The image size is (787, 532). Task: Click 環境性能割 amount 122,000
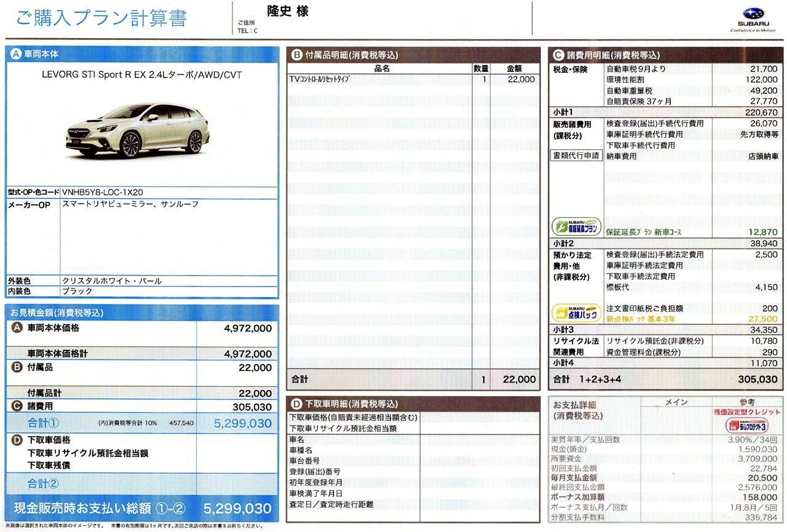tap(762, 79)
